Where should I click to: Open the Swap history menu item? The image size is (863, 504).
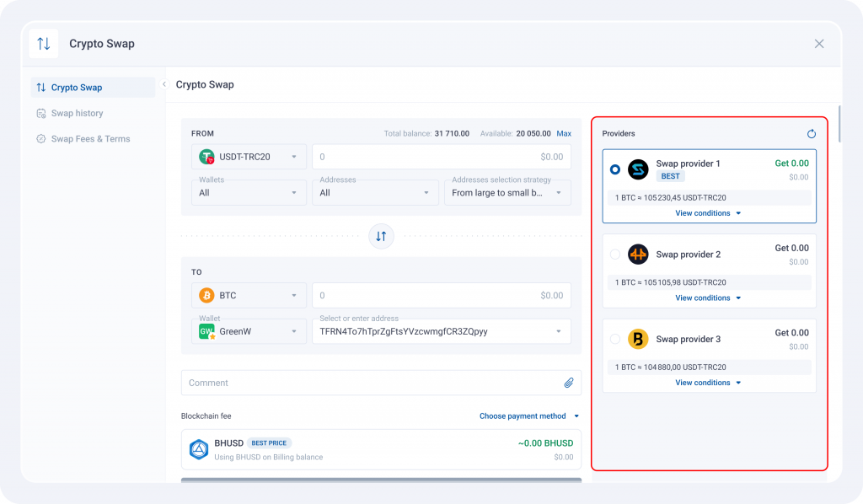point(77,113)
